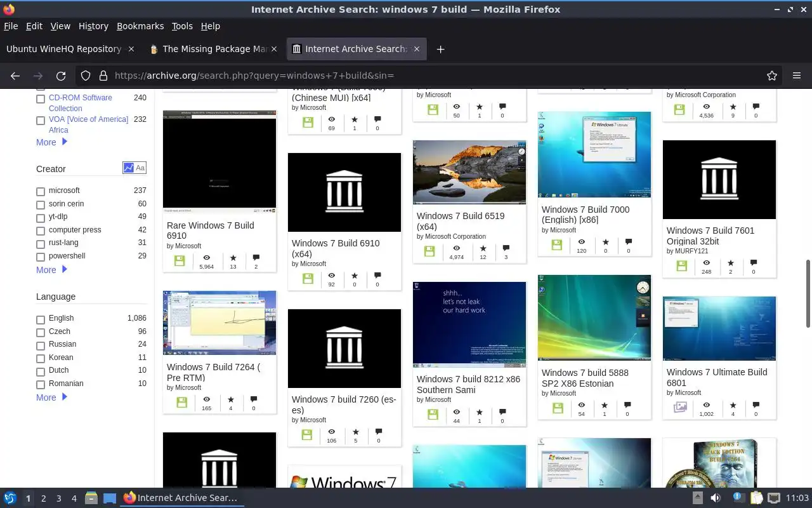This screenshot has height=508, width=812.
Task: Open Windows 7 build 5888 SP2 X86 Estonian
Action: (585, 378)
